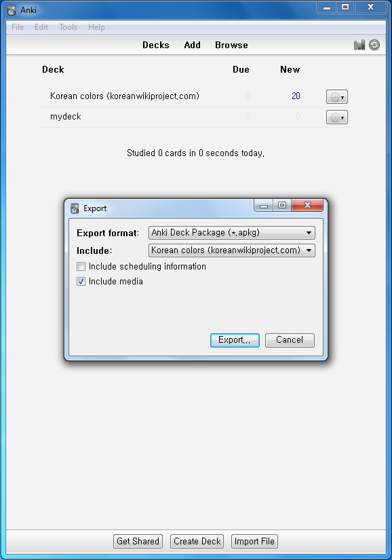The width and height of the screenshot is (392, 560).
Task: Click the Export... button
Action: pos(235,340)
